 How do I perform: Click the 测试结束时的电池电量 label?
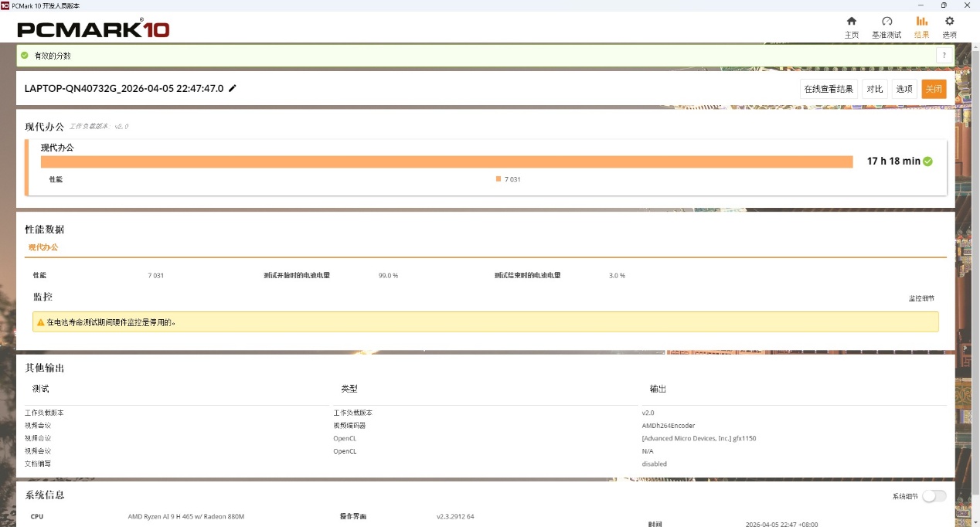528,275
